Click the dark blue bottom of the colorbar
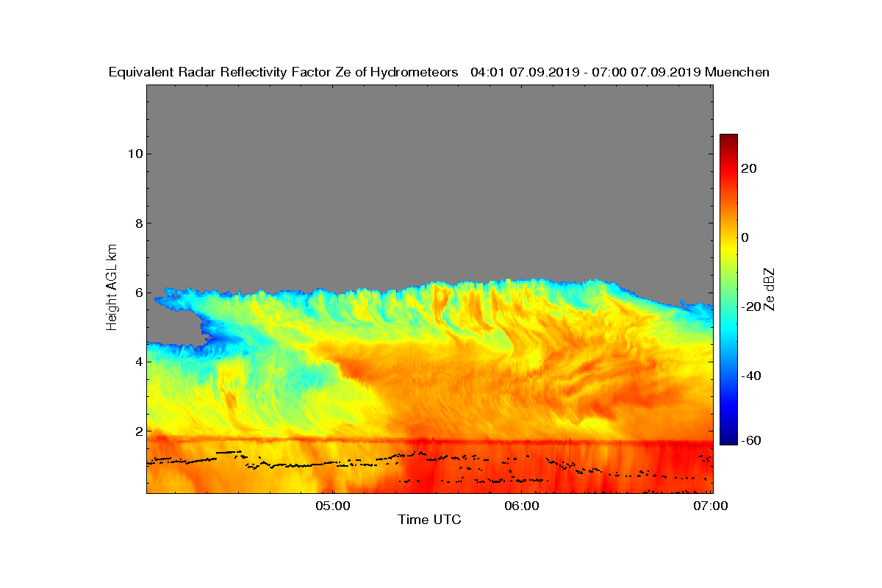Screen dimensions: 882x588 [x=728, y=440]
